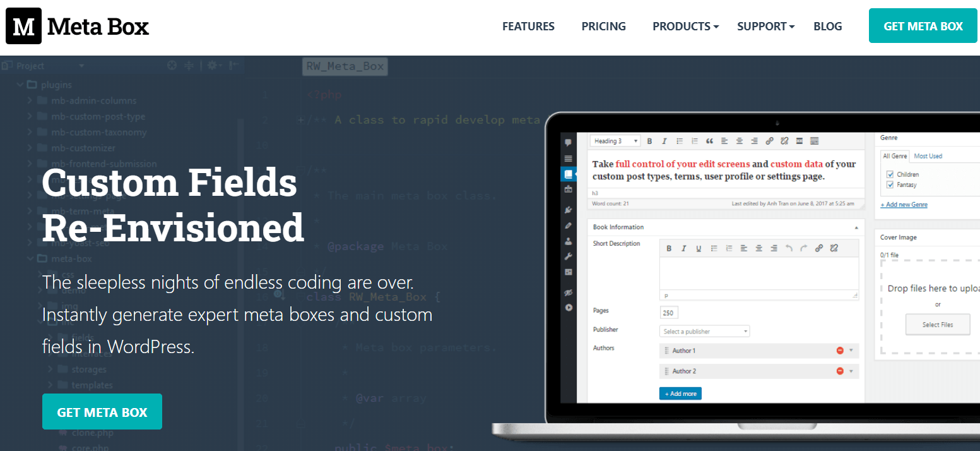Open Tools wrench icon in admin sidebar

pyautogui.click(x=569, y=256)
